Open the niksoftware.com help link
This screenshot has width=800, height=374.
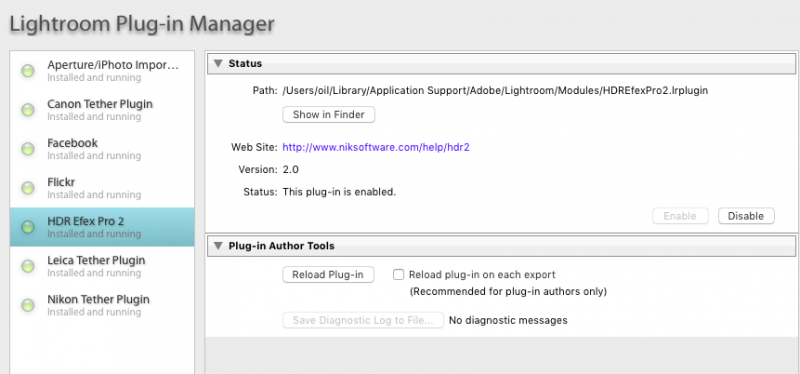(x=376, y=147)
